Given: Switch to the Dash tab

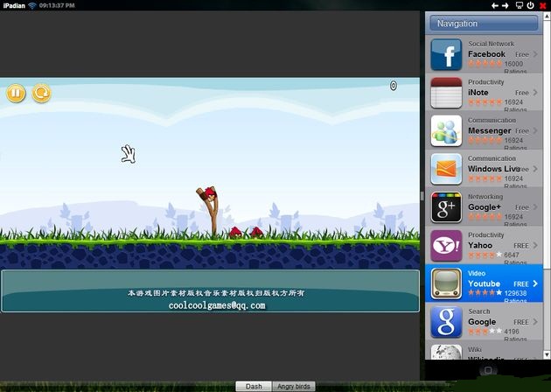Looking at the screenshot, I should click(254, 386).
